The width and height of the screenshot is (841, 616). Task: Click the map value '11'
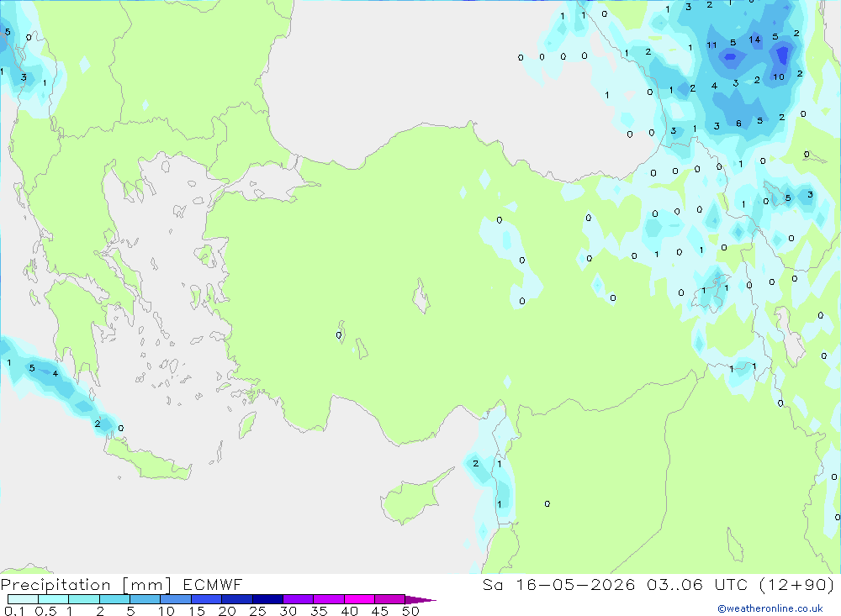pyautogui.click(x=711, y=45)
